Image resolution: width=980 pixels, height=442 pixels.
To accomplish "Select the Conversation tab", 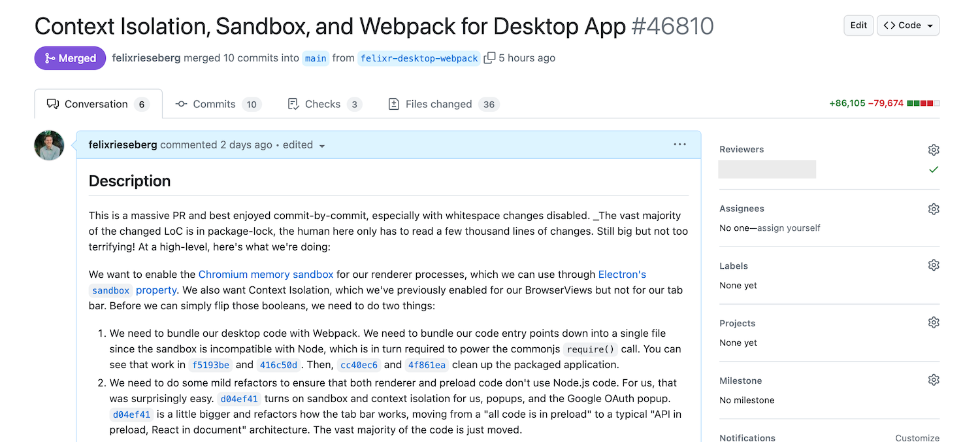I will pos(96,104).
